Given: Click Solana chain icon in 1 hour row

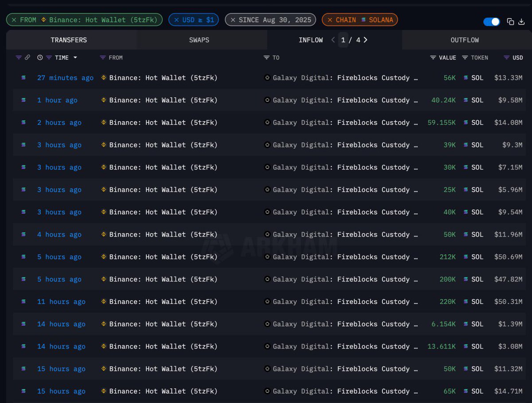Looking at the screenshot, I should click(23, 100).
